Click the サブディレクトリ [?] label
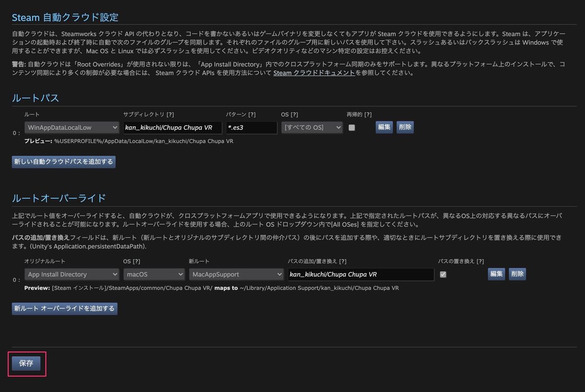The height and width of the screenshot is (392, 585). pos(149,114)
